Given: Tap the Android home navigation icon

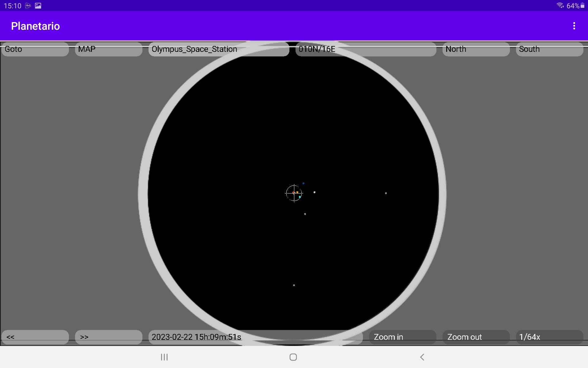Looking at the screenshot, I should click(293, 357).
